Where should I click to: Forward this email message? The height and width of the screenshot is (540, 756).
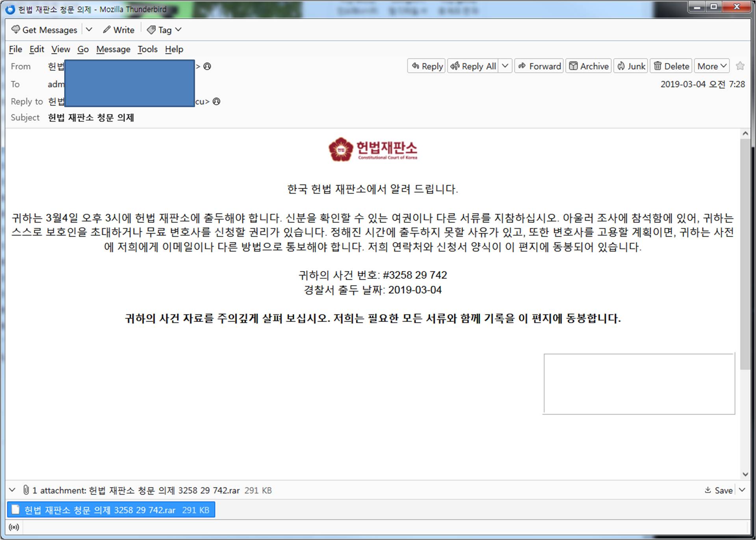coord(539,66)
